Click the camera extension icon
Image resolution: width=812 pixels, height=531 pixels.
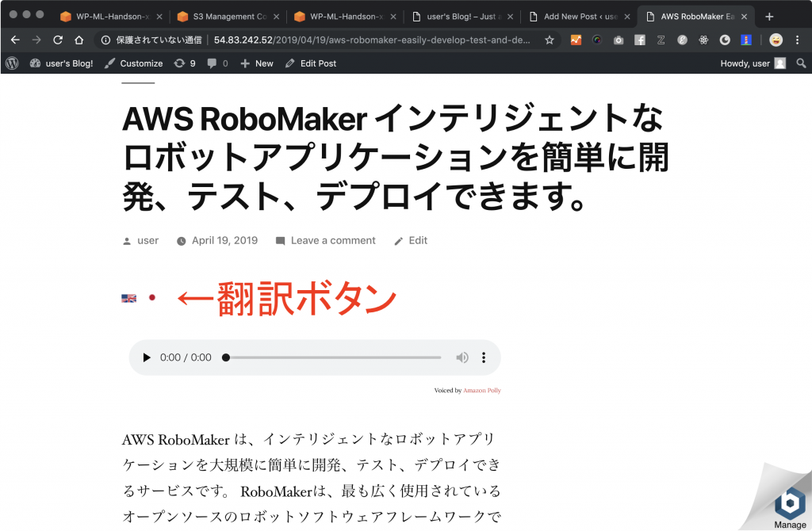tap(619, 40)
